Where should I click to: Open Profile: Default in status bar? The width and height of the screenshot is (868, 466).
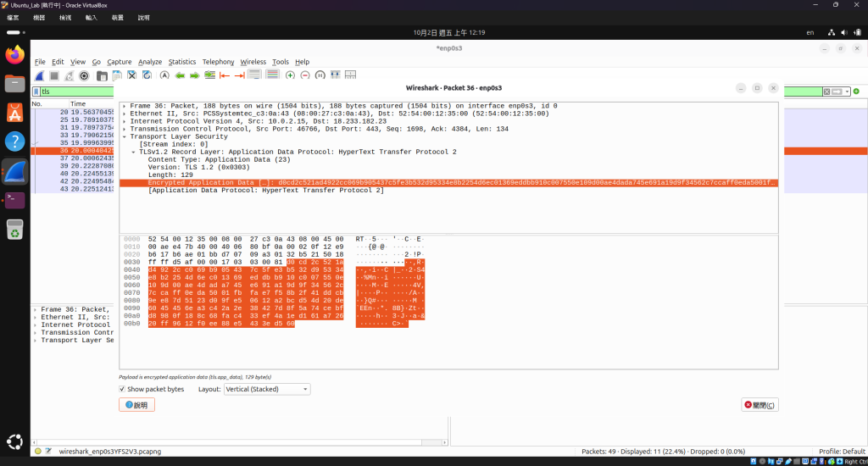(842, 451)
